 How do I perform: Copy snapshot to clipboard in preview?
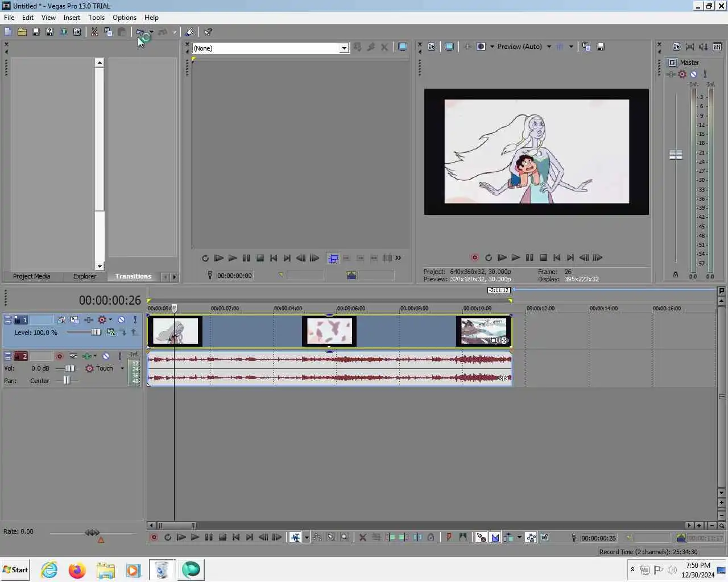click(x=586, y=47)
